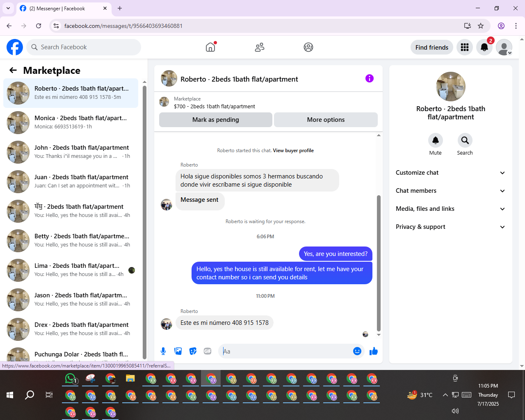Viewport: 525px width, 420px height.
Task: Open the sticker picker icon
Action: tap(193, 351)
